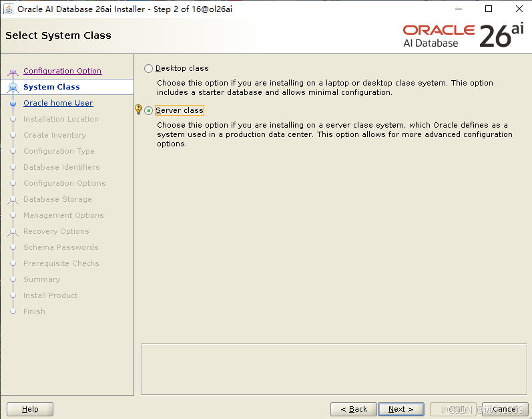The height and width of the screenshot is (419, 532).
Task: Click the empty message area at bottom
Action: click(x=334, y=369)
